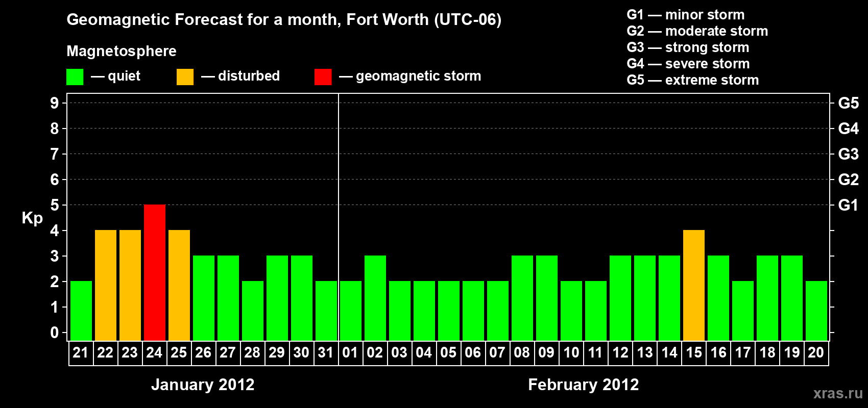Viewport: 868px width, 408px height.
Task: Click the '0' value on the Kp axis
Action: pyautogui.click(x=55, y=333)
